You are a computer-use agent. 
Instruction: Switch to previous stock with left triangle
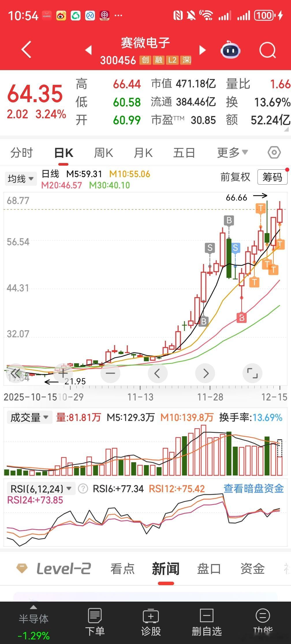click(89, 50)
